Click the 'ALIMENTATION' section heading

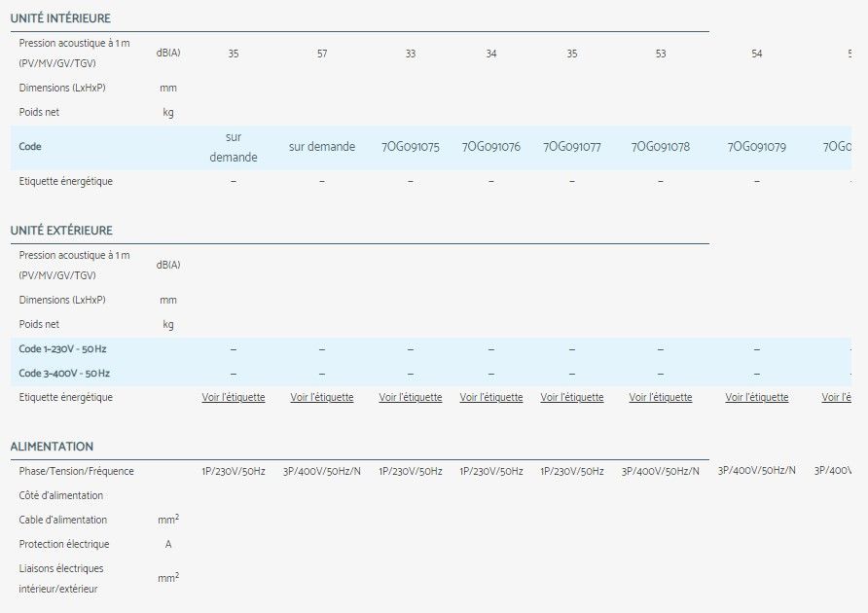coord(52,447)
